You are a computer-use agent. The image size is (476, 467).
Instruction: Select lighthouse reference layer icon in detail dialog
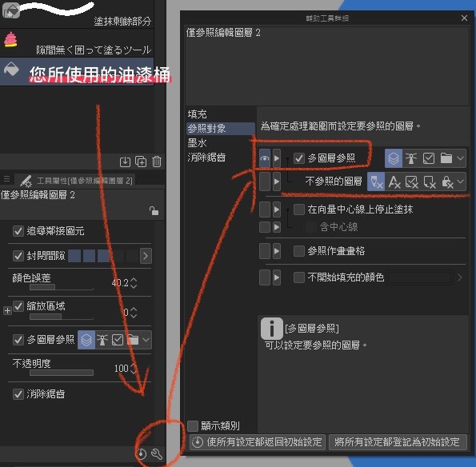pyautogui.click(x=411, y=158)
